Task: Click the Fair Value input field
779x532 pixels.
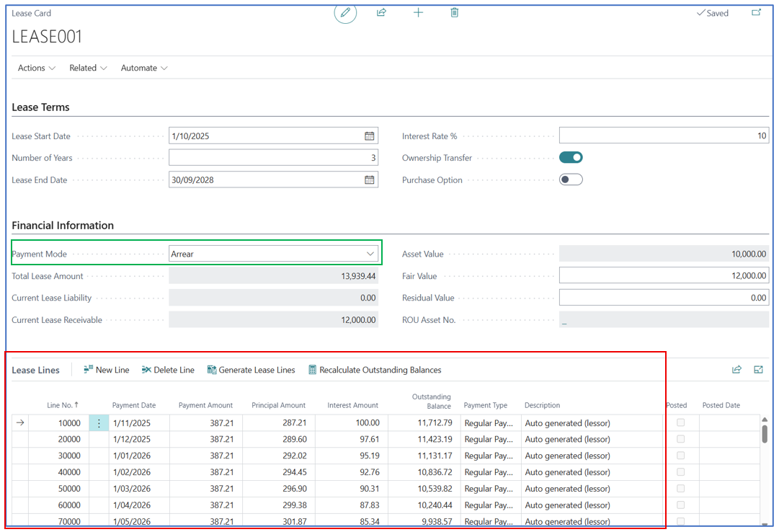Action: 663,276
